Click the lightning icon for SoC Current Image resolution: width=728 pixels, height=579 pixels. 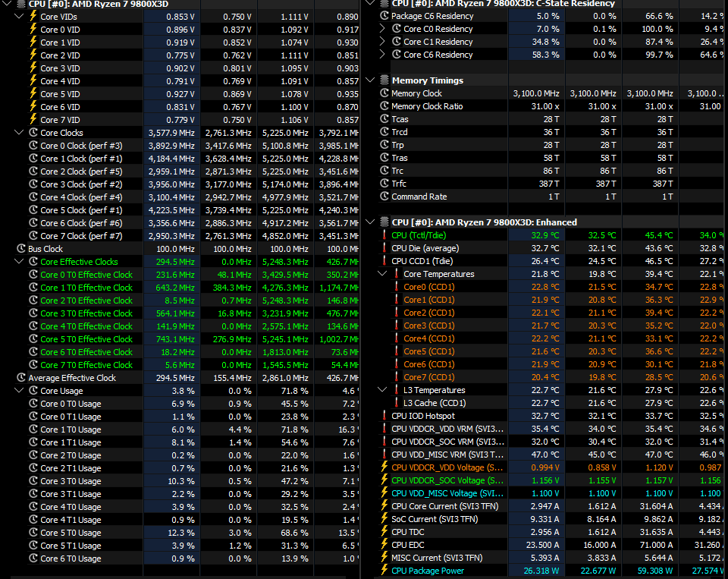pos(384,519)
